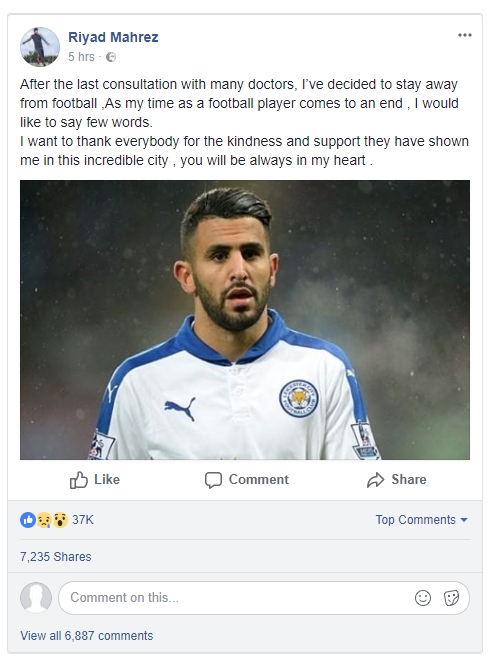Click the wow reaction emoji
494x655 pixels.
coord(60,520)
